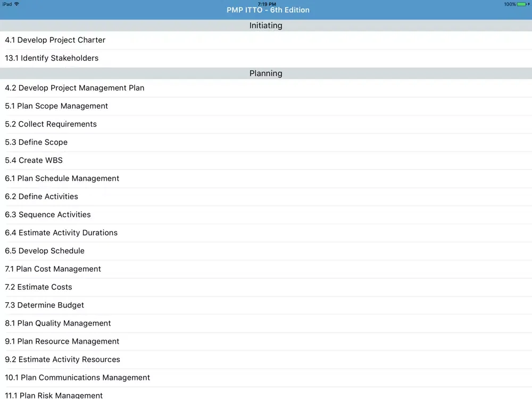This screenshot has width=532, height=399.
Task: Open 4.1 Develop Project Charter
Action: 266,40
